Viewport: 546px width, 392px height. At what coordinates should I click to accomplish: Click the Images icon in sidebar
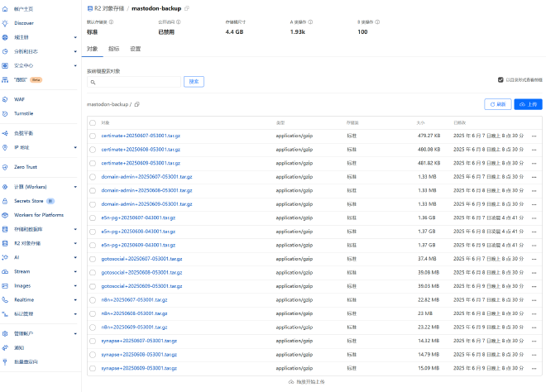point(5,286)
